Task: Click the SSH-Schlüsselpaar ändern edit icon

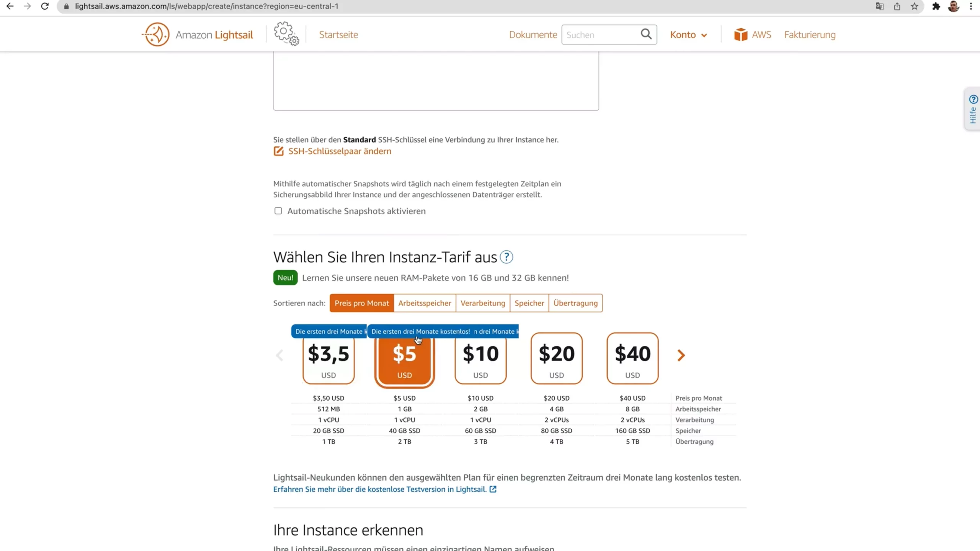Action: [x=279, y=151]
